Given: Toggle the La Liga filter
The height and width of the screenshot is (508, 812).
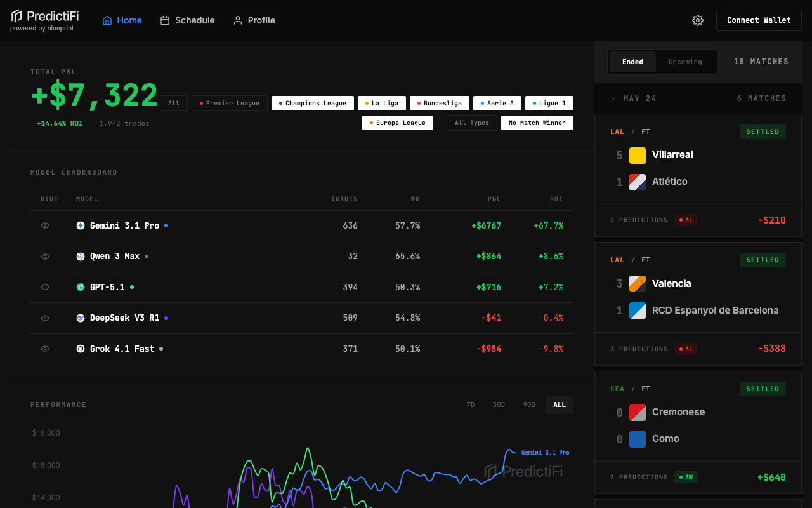Looking at the screenshot, I should click(382, 104).
